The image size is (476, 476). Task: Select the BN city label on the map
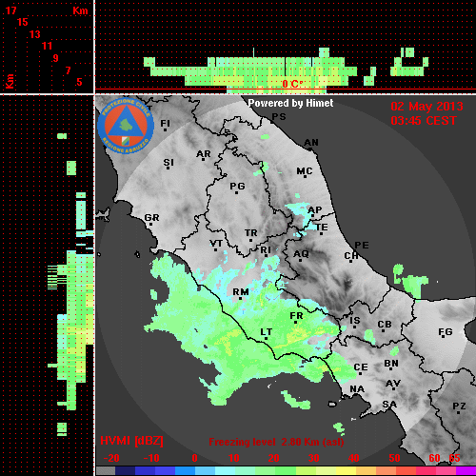coord(391,364)
